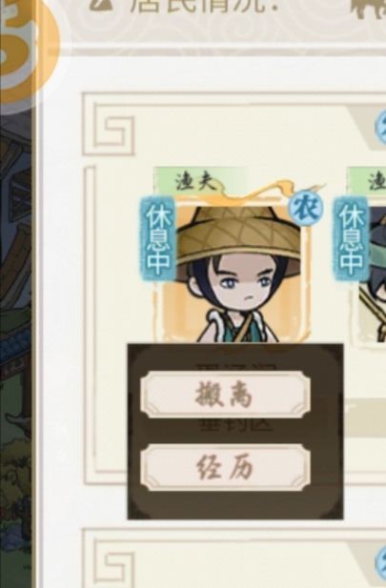Click the beige bar right of the popup
Viewport: 386px width, 588px height.
click(365, 418)
